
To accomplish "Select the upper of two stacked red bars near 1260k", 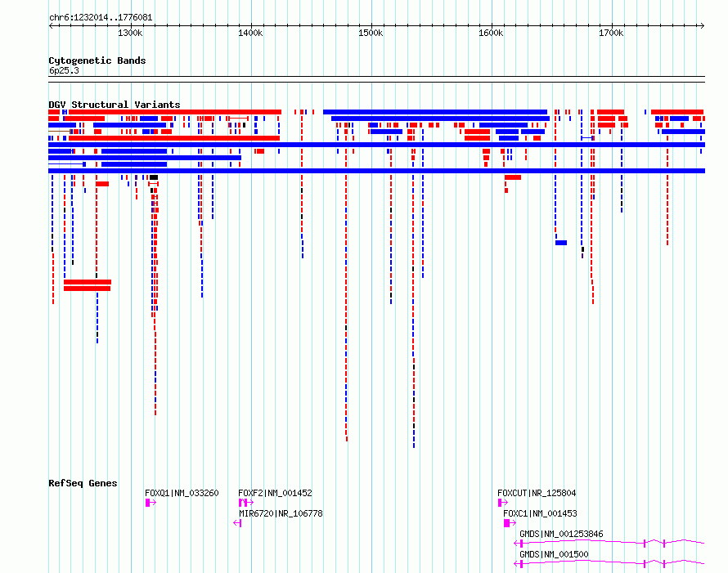I will pyautogui.click(x=88, y=282).
